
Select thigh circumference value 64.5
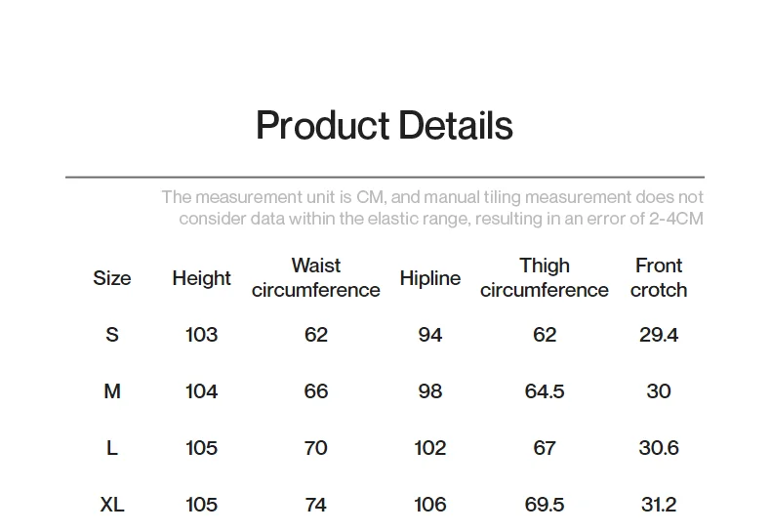tap(544, 391)
